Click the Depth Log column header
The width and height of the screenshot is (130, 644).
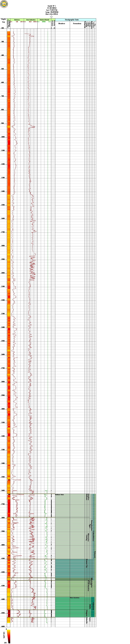click(x=4, y=21)
